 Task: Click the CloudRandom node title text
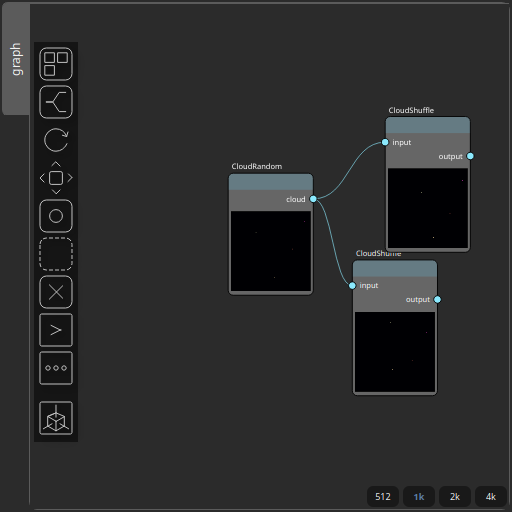click(257, 166)
